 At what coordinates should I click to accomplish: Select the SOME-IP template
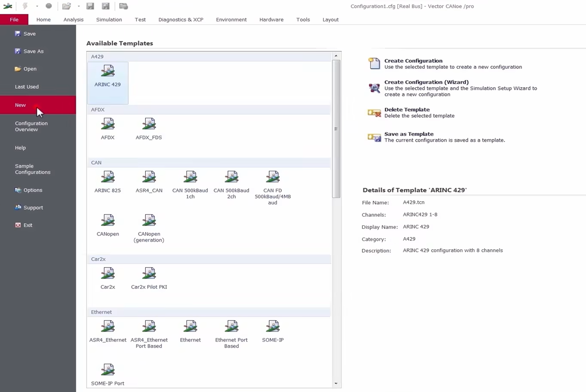pos(273,331)
